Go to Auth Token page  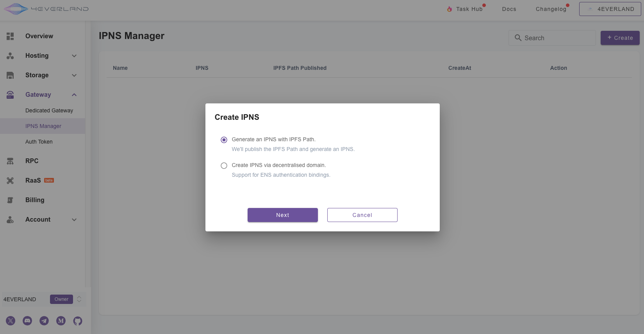[39, 142]
